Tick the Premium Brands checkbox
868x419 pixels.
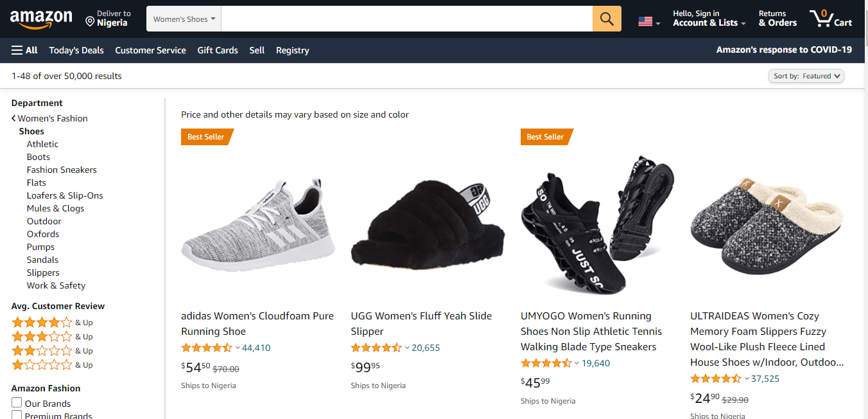click(x=17, y=415)
